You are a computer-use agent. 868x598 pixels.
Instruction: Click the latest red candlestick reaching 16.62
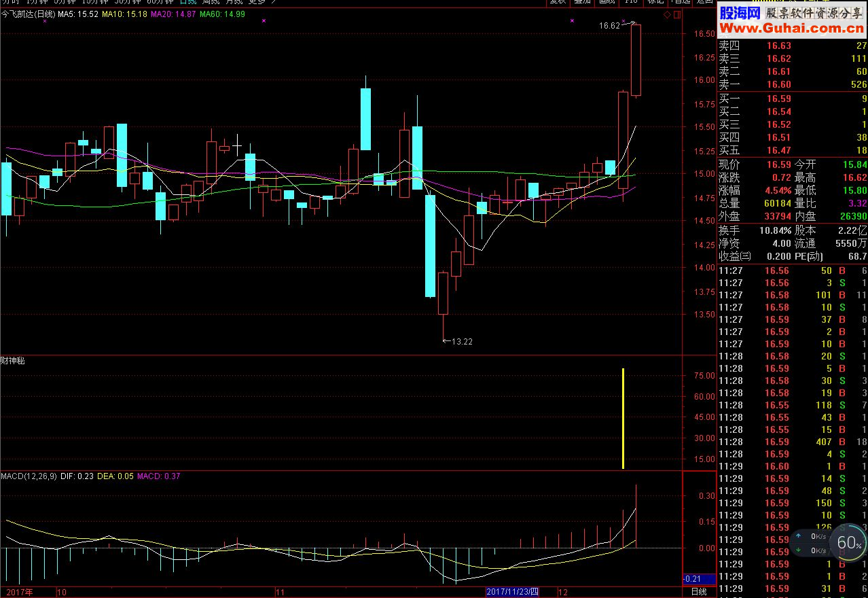pyautogui.click(x=636, y=60)
